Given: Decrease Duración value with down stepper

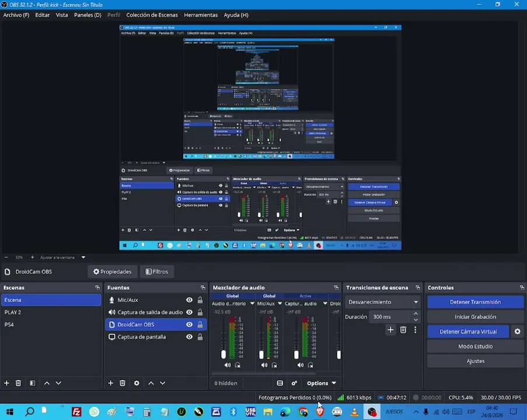Looking at the screenshot, I should (x=416, y=320).
